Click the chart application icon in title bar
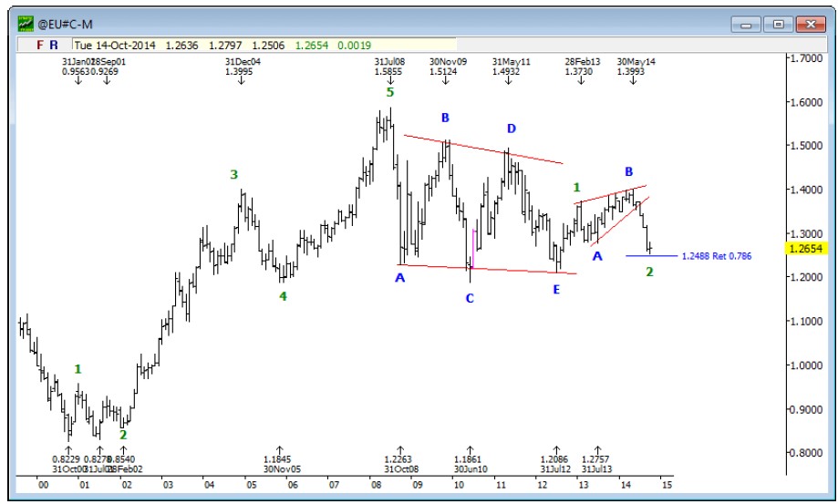 [26, 24]
